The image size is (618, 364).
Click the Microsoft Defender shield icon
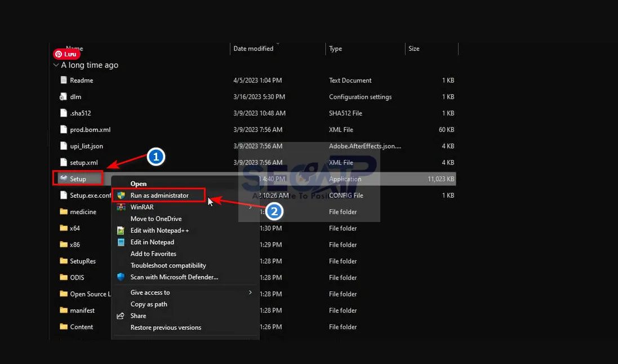tap(121, 277)
